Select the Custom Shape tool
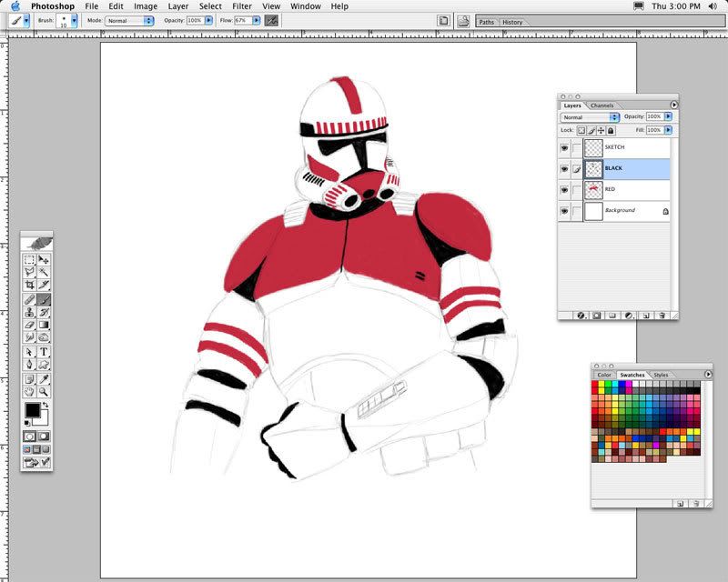 44,365
